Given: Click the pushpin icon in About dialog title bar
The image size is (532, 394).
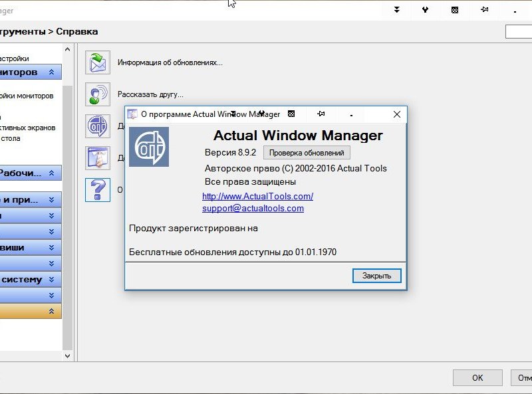Looking at the screenshot, I should (x=321, y=114).
